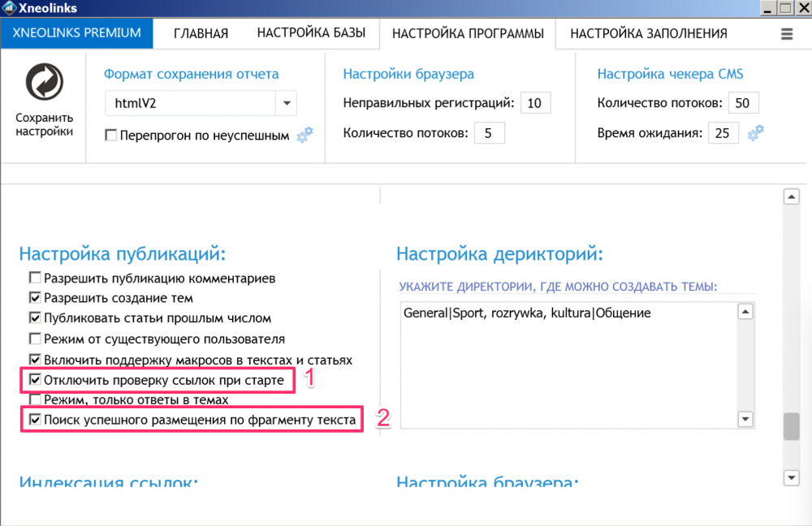Click Настройка чекера CMS heading
The height and width of the screenshot is (526, 812).
pyautogui.click(x=670, y=74)
